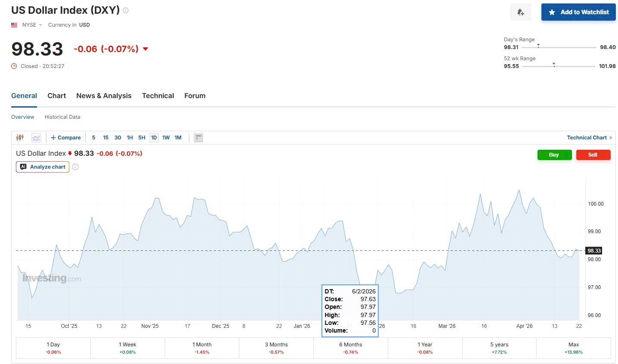Open the Technical Chart link
The width and height of the screenshot is (618, 364).
[589, 138]
